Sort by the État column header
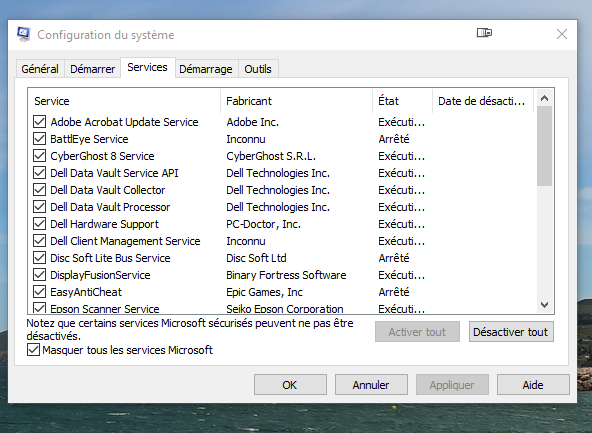The width and height of the screenshot is (592, 433). [x=402, y=101]
